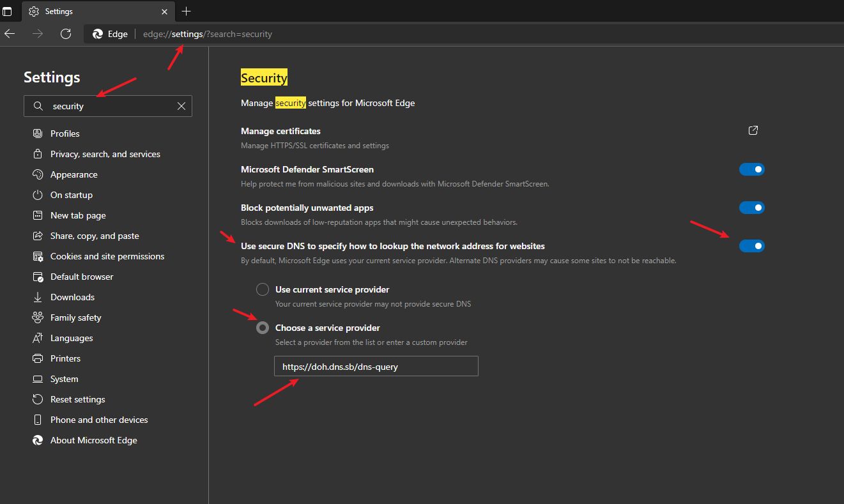Click the Manage certificates label
Image resolution: width=844 pixels, height=504 pixels.
(280, 131)
